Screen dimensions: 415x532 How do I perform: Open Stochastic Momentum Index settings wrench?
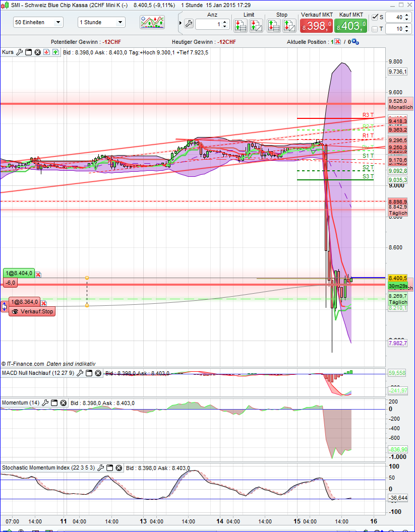100,468
